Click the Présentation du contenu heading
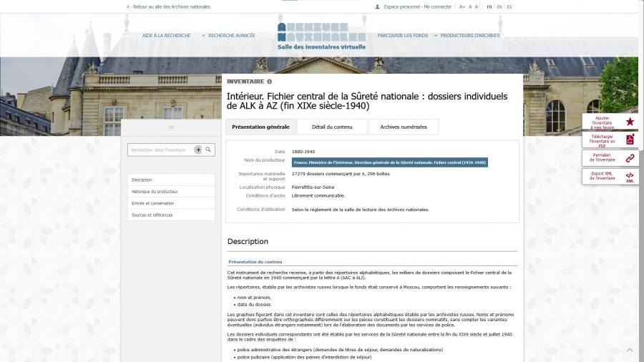 click(255, 262)
